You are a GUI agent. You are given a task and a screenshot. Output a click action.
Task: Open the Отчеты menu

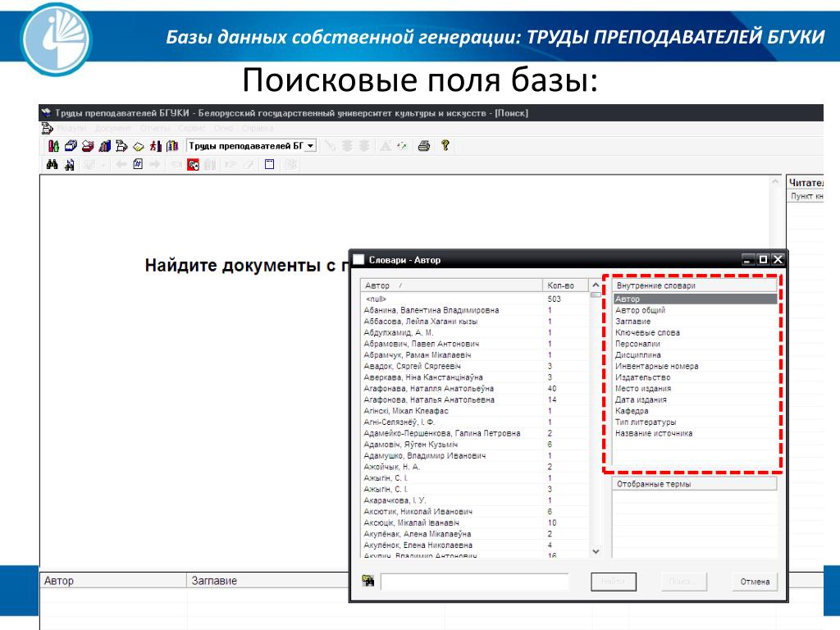[155, 128]
